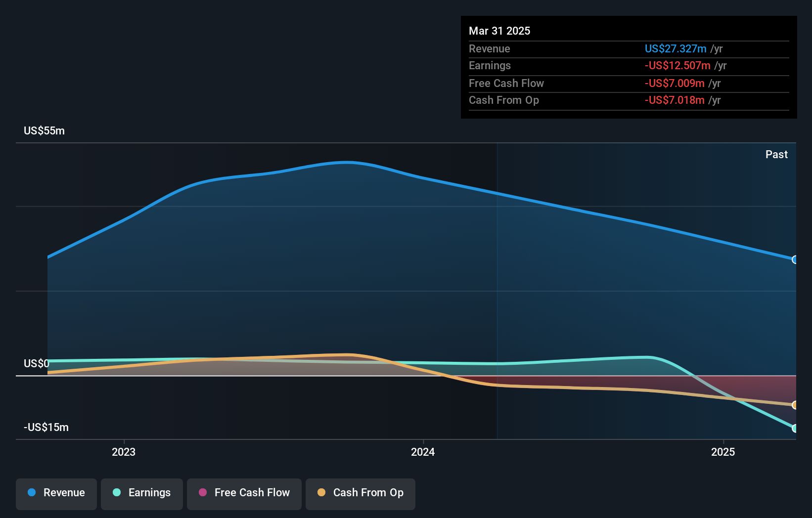Select the orange Cash From Op endpoint marker
The image size is (812, 518).
click(x=795, y=405)
